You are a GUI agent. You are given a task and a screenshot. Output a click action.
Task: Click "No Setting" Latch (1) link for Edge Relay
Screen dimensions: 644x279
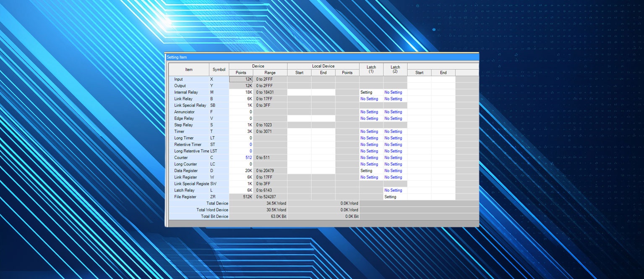point(369,118)
